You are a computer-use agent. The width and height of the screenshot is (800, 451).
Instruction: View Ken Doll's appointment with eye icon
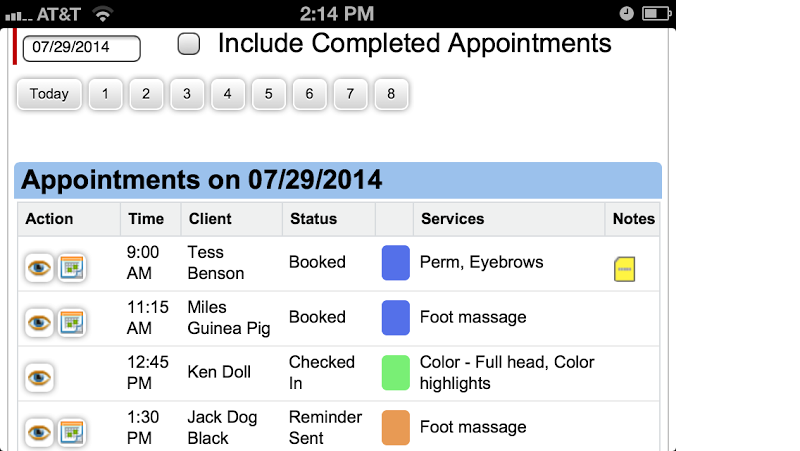[x=39, y=378]
